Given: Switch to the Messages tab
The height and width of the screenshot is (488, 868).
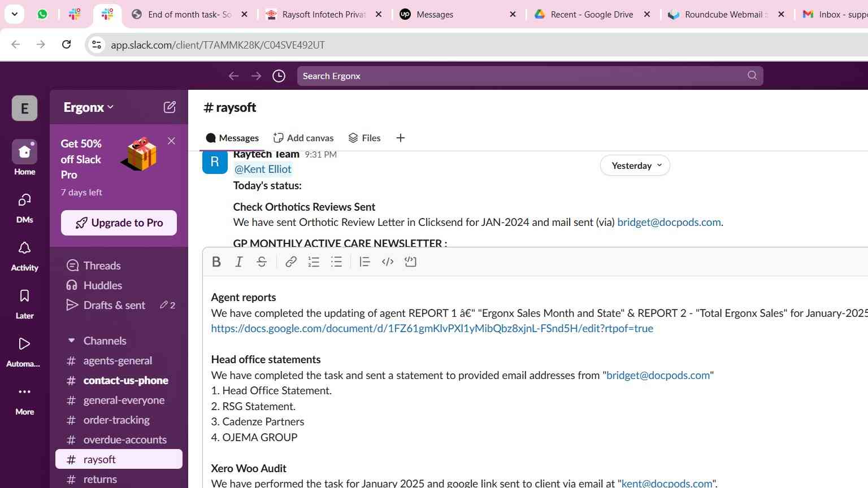Looking at the screenshot, I should coord(232,138).
